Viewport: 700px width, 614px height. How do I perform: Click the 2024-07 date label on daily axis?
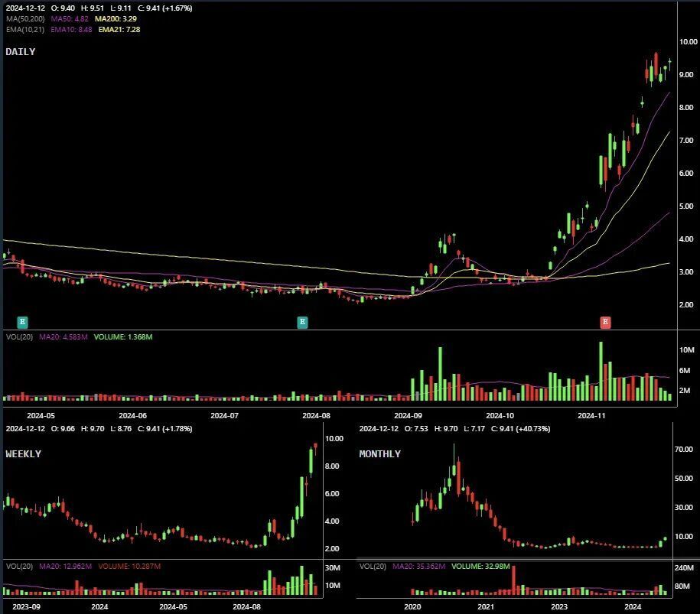click(225, 415)
